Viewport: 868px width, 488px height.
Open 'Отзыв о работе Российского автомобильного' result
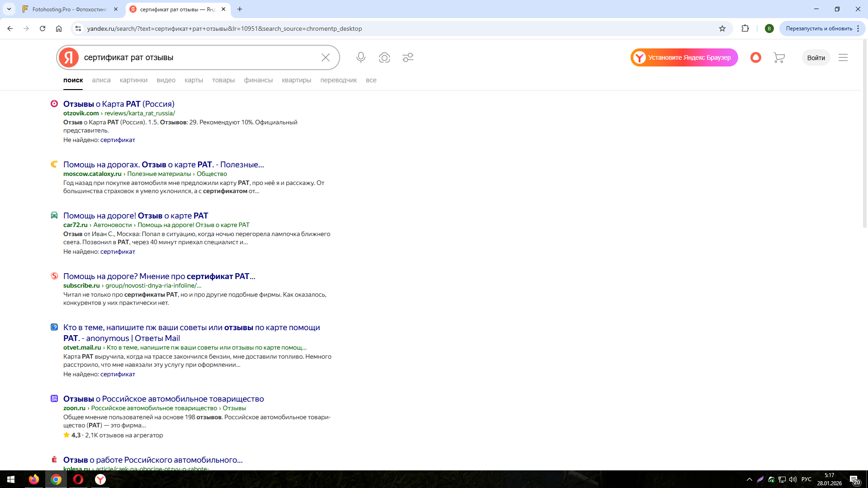point(153,460)
